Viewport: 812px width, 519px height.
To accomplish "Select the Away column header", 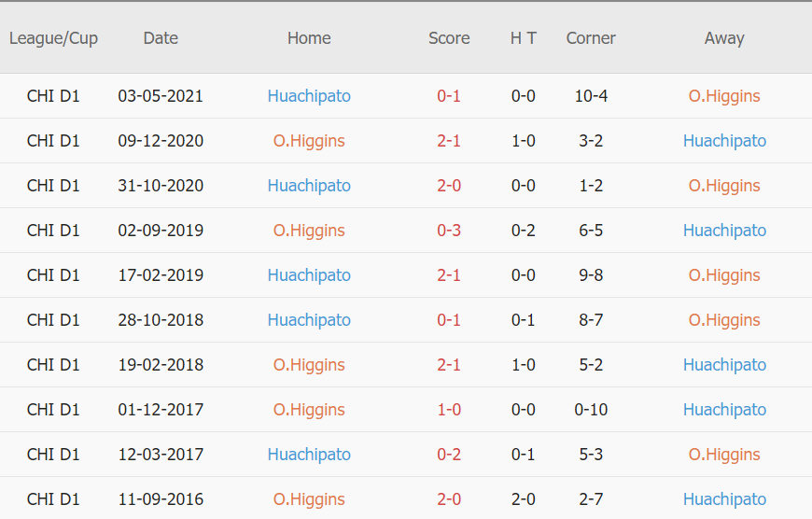I will point(724,38).
